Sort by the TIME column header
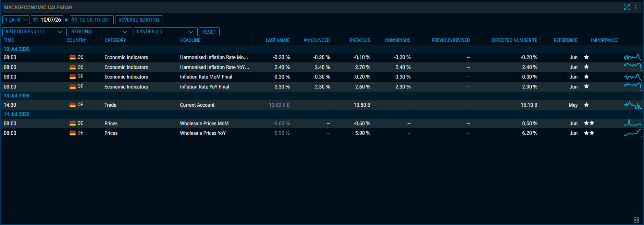The width and height of the screenshot is (644, 225). [x=9, y=40]
